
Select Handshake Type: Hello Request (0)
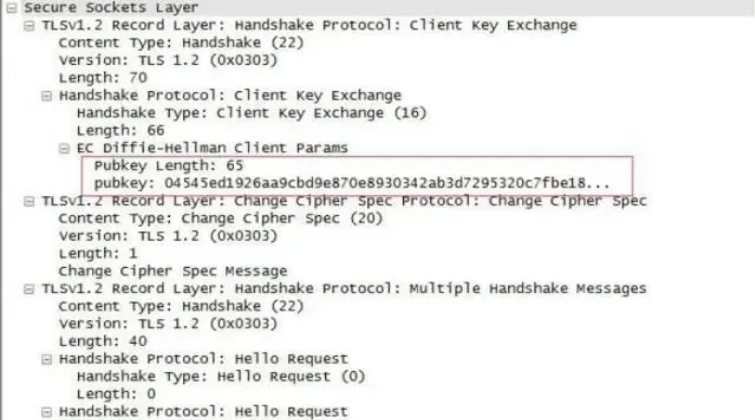[221, 377]
